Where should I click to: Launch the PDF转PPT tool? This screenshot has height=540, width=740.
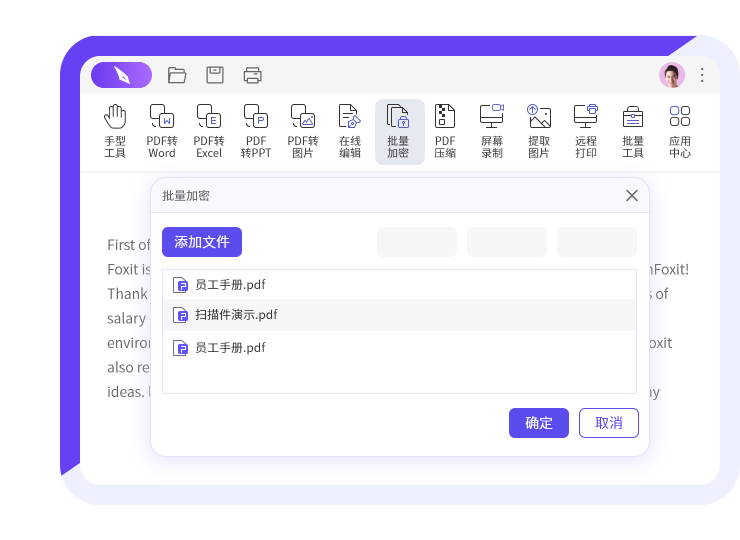pyautogui.click(x=256, y=131)
